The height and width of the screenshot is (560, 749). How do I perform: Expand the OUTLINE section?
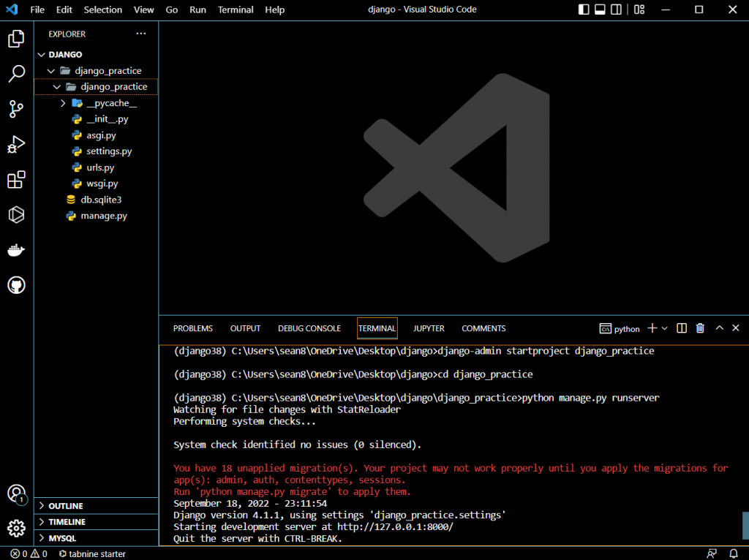pyautogui.click(x=97, y=506)
